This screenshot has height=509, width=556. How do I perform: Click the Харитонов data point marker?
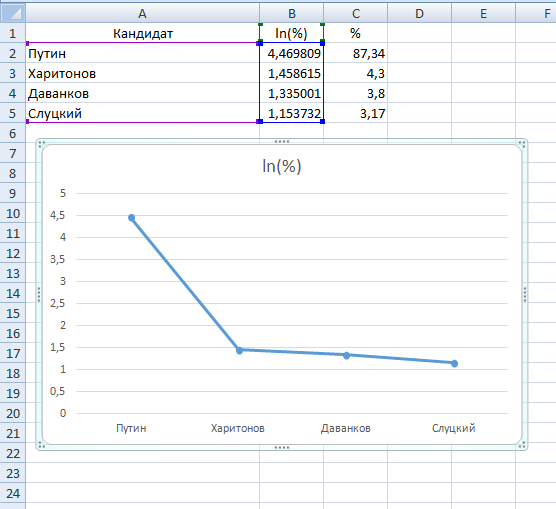coord(239,350)
